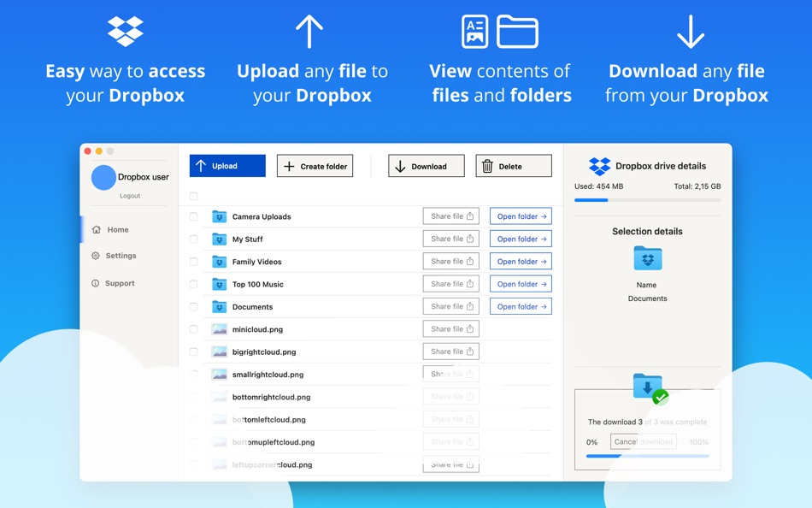The width and height of the screenshot is (812, 508).
Task: Click the minicloud.png image thumbnail icon
Action: 220,329
